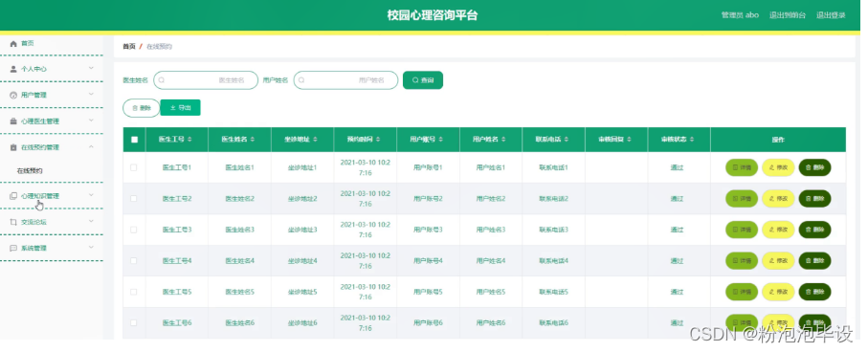The height and width of the screenshot is (352, 868).
Task: Click the magnifier icon in 用户姓名 field
Action: (301, 80)
